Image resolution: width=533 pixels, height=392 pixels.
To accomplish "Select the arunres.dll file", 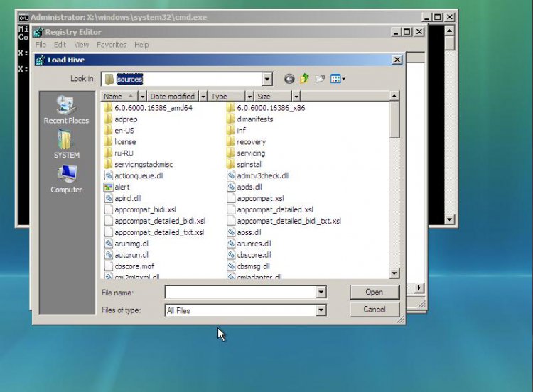I will tap(249, 244).
